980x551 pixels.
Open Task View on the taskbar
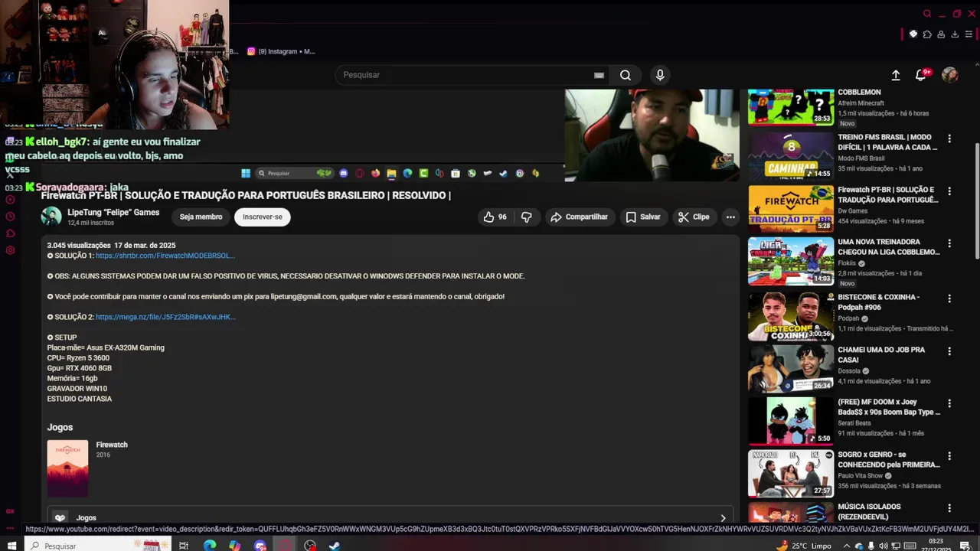[184, 546]
